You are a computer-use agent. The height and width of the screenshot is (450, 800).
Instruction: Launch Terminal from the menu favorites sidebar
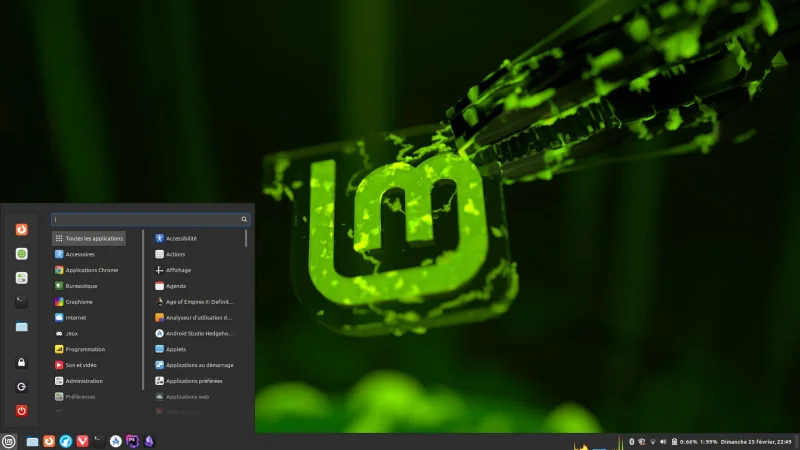(x=21, y=302)
